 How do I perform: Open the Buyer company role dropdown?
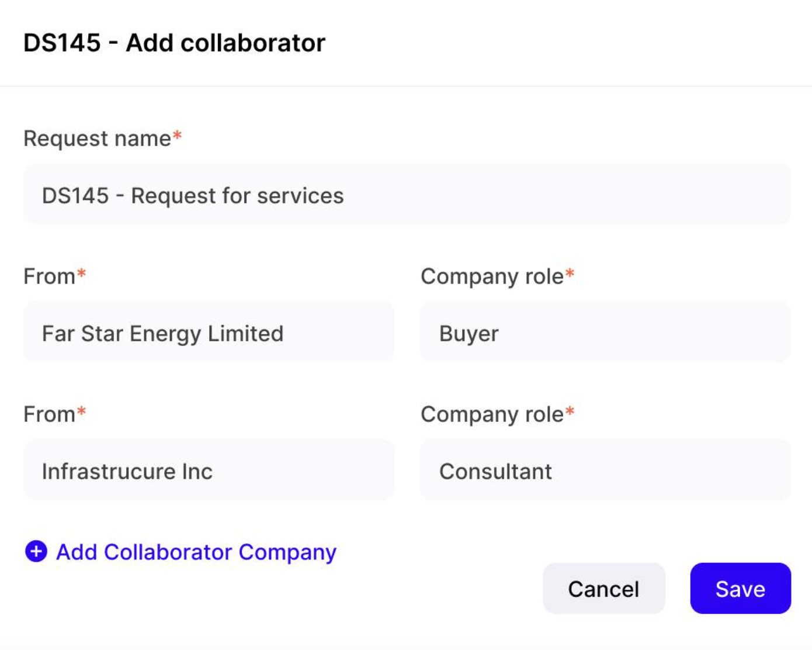tap(605, 333)
